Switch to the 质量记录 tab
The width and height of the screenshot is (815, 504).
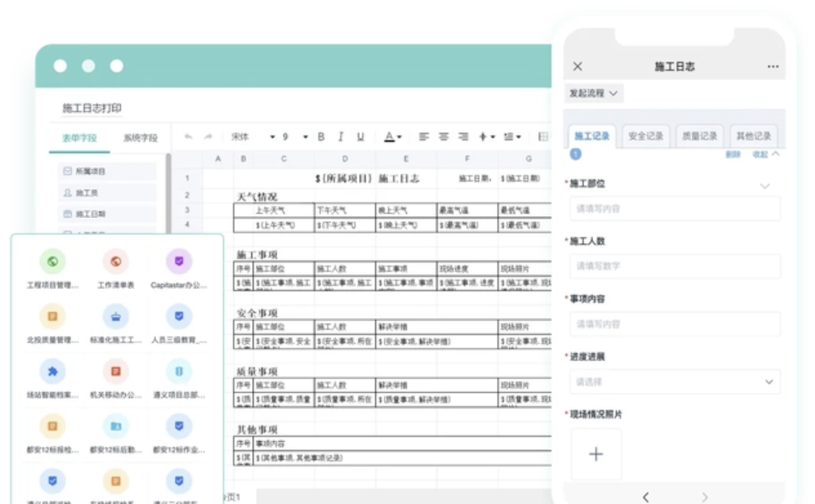point(699,136)
